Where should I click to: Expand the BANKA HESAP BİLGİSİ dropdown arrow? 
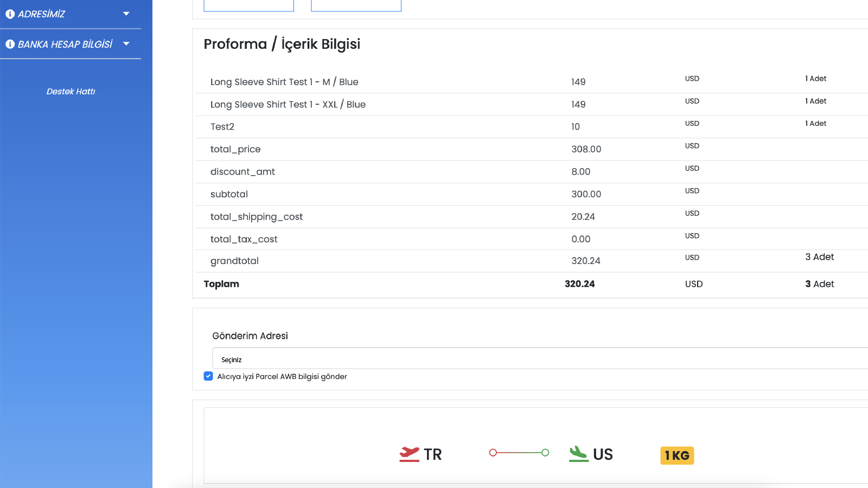tap(126, 43)
